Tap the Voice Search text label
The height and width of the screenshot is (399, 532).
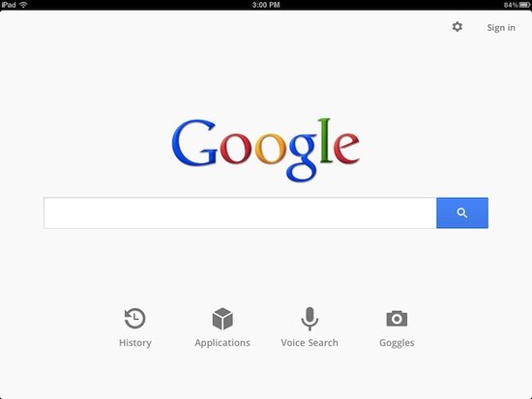coord(310,343)
